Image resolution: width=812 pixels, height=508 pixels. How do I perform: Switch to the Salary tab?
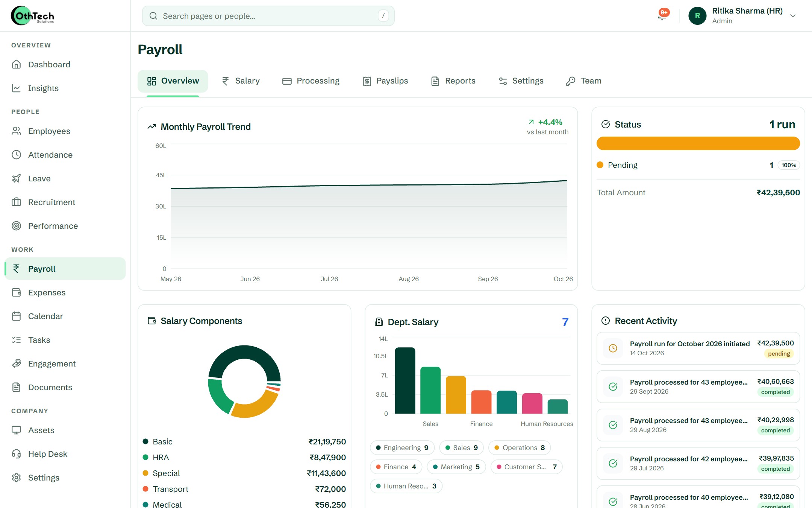click(241, 81)
